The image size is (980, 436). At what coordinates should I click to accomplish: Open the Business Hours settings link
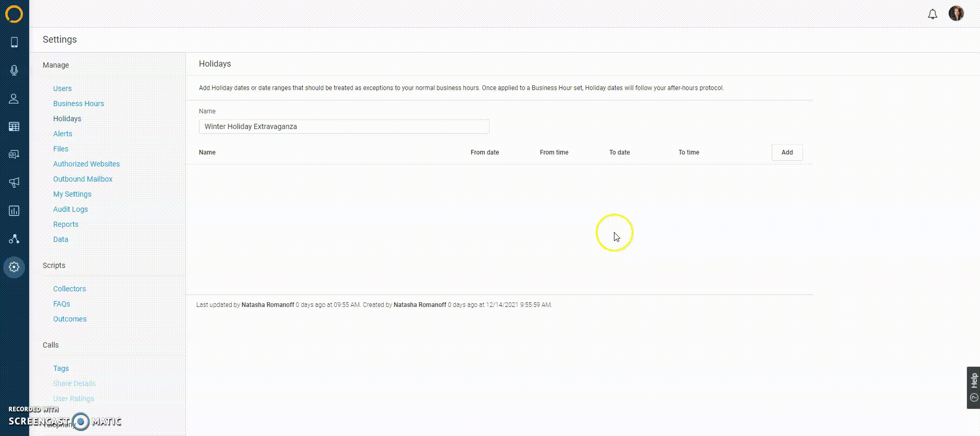(79, 104)
